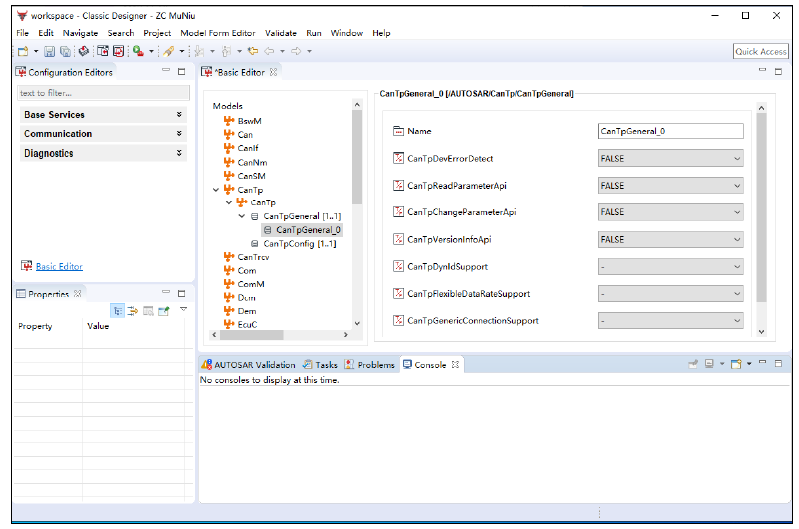
Task: Click the generate code toolbar icon with red symbol
Action: pos(119,51)
